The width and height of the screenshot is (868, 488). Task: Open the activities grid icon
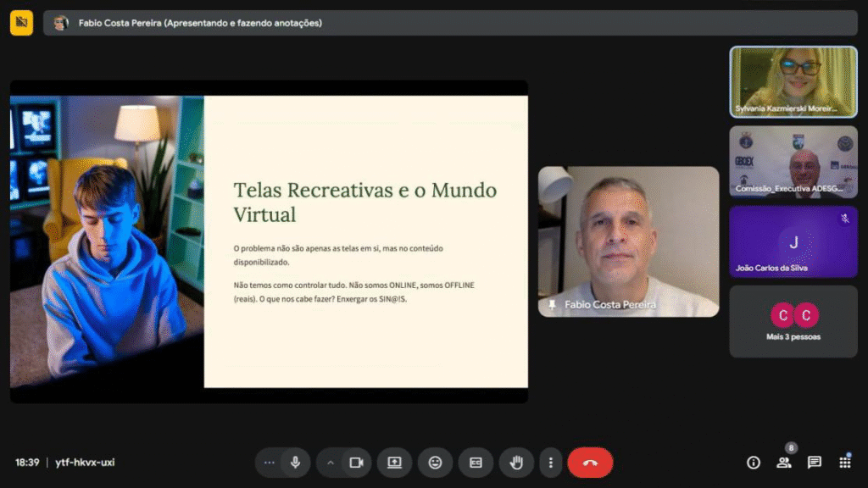tap(844, 463)
